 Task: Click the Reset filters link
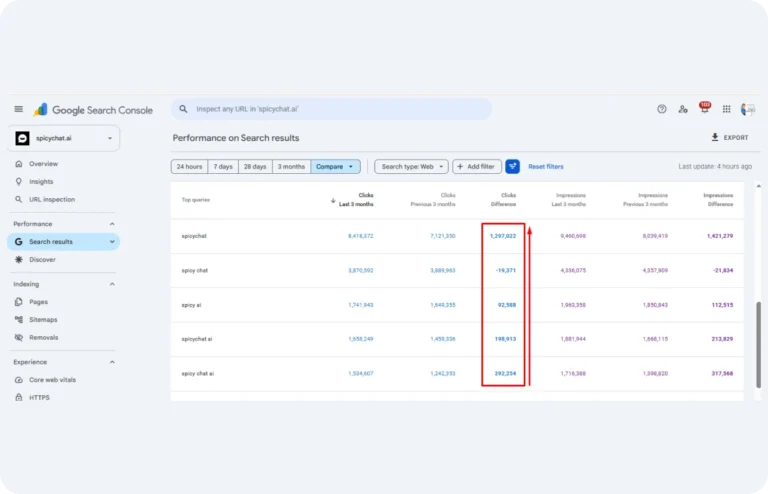point(546,166)
